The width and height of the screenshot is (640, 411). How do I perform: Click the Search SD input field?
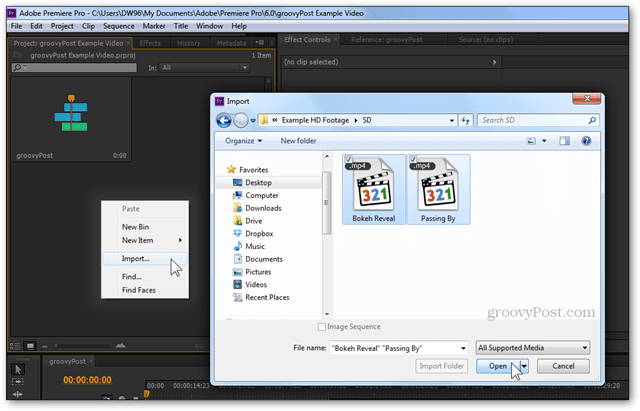(533, 120)
